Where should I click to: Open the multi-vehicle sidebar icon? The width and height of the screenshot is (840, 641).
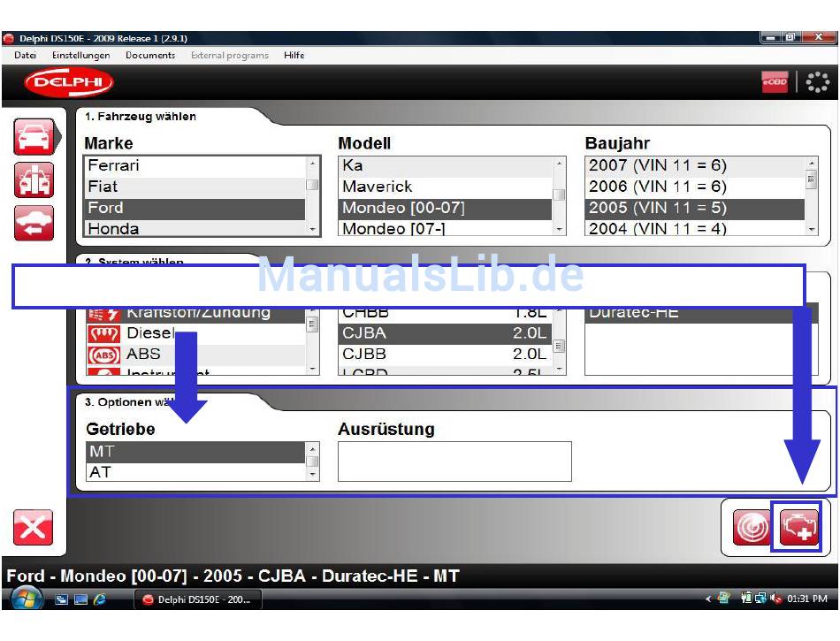[x=34, y=180]
